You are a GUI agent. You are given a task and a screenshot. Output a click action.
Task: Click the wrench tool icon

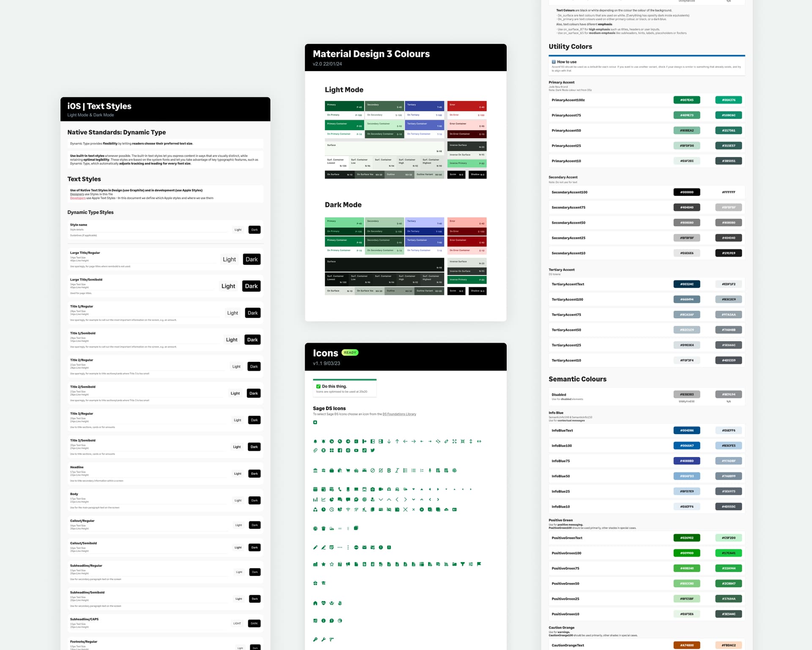(324, 639)
